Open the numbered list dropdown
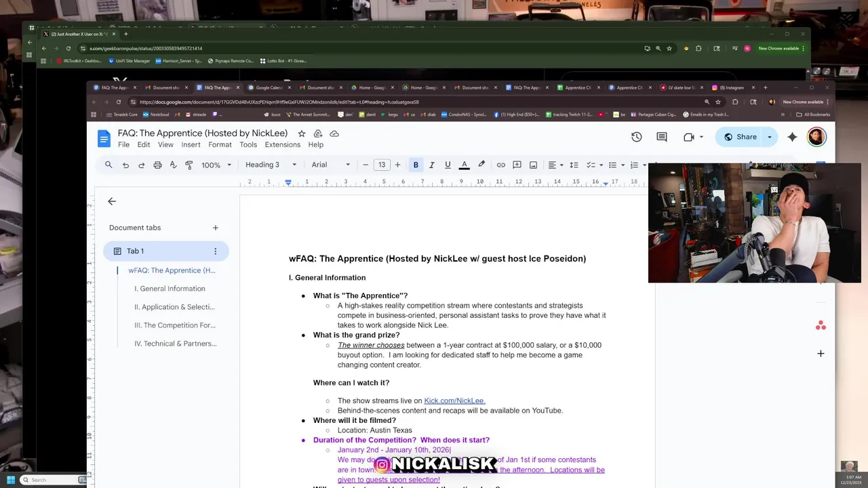The width and height of the screenshot is (868, 488). pyautogui.click(x=637, y=165)
